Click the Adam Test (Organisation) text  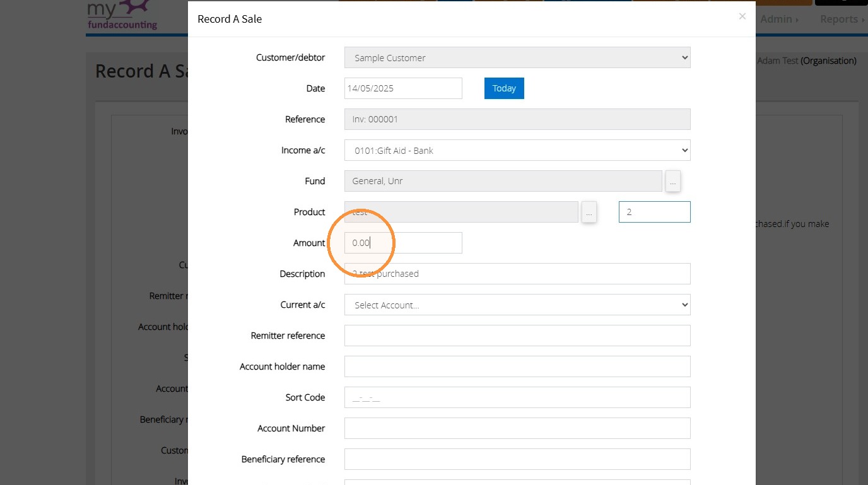[x=807, y=61]
